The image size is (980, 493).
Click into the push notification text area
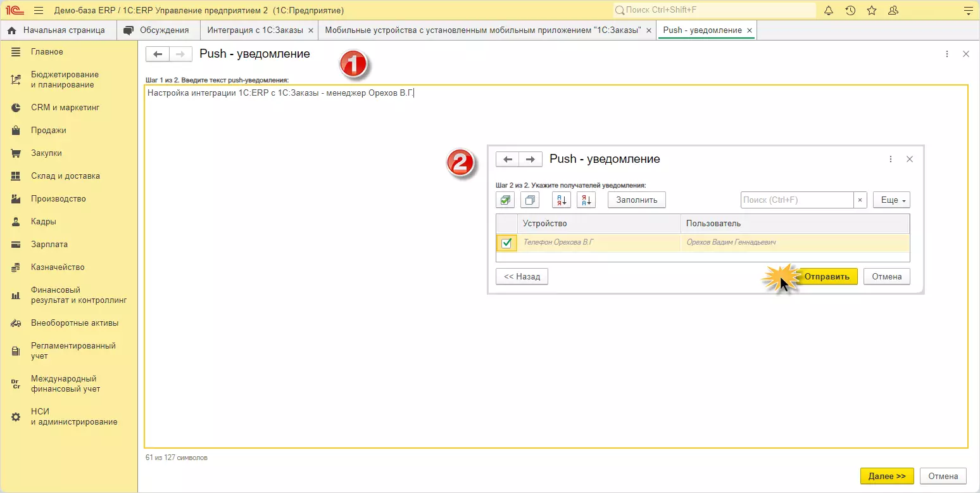(x=556, y=266)
